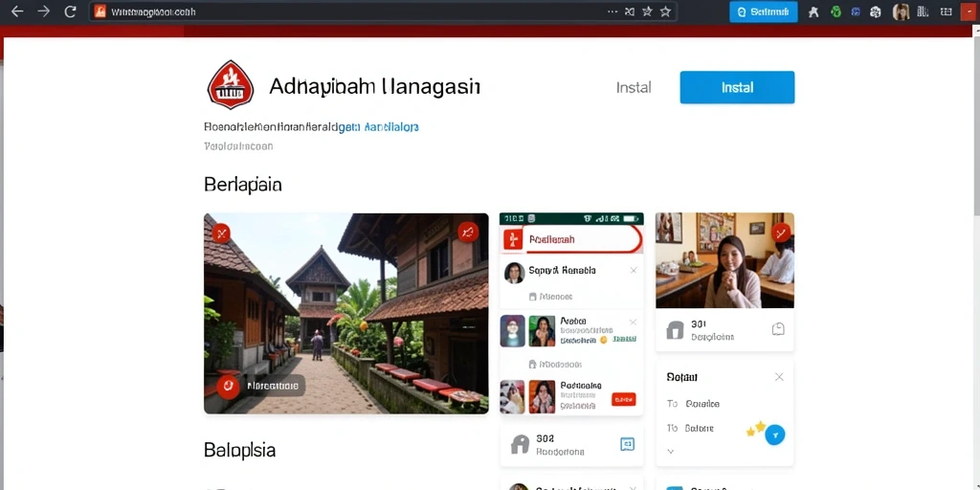Click the green underlined link in Aeaba row
Viewport: 980px width, 490px height.
624,340
